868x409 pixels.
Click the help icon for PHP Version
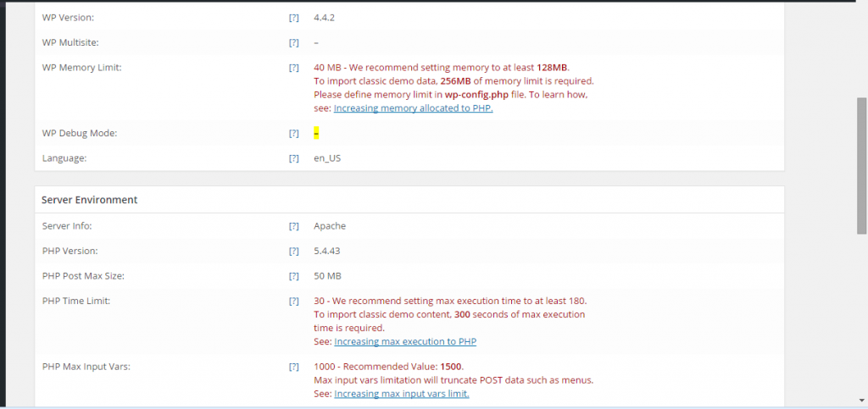[293, 251]
